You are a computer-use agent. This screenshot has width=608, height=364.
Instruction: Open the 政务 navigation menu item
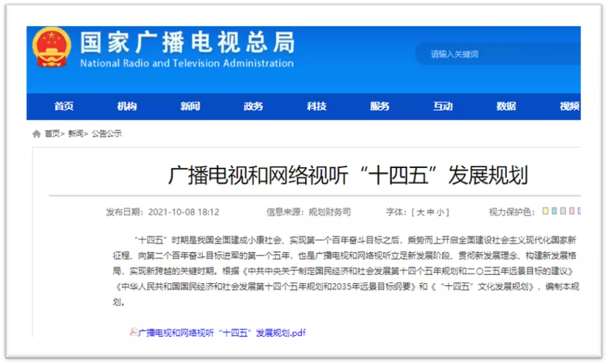coord(253,107)
